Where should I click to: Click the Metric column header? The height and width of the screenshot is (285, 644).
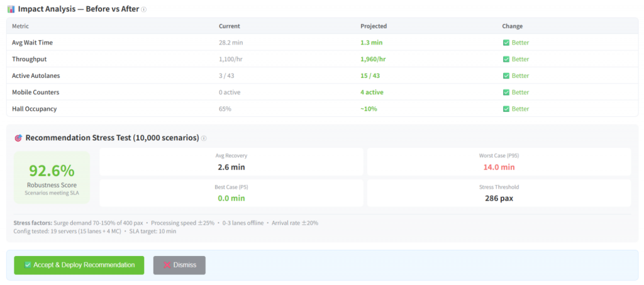click(x=20, y=26)
